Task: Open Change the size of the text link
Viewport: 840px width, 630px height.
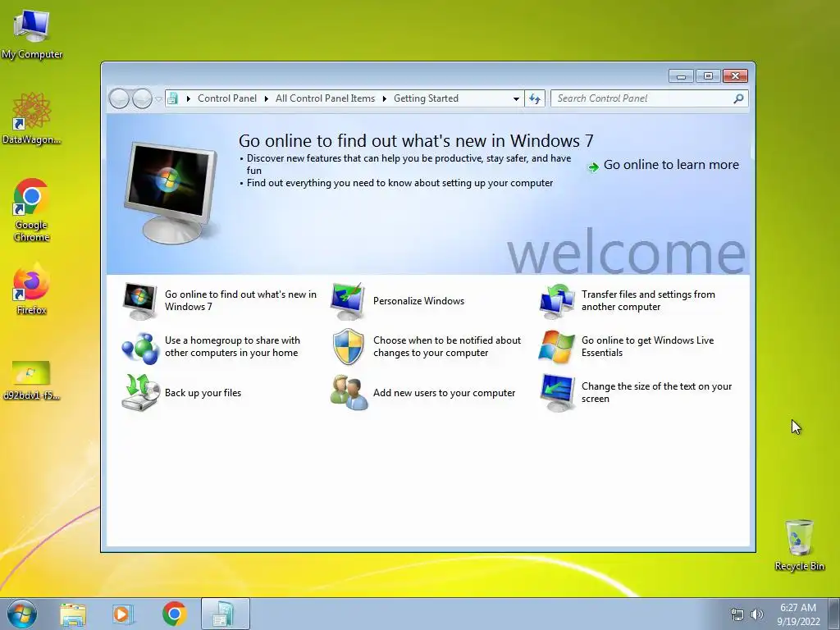Action: point(657,393)
